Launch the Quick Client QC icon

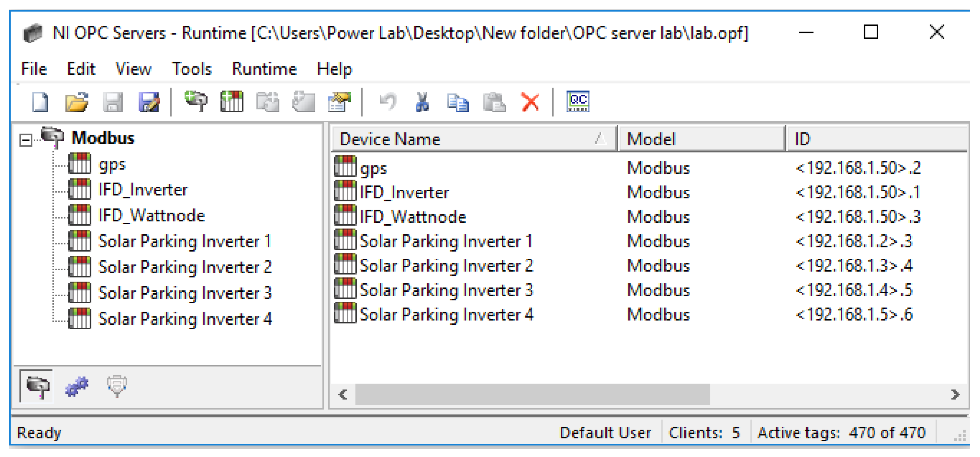577,101
